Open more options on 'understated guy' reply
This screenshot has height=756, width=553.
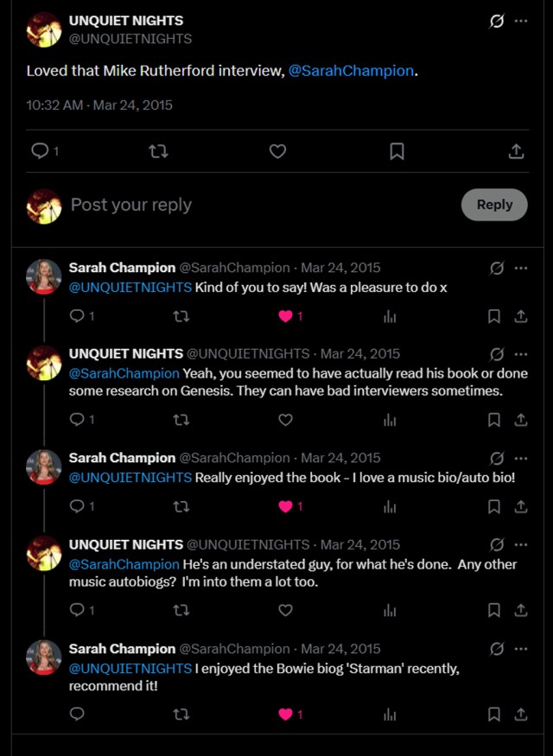521,544
